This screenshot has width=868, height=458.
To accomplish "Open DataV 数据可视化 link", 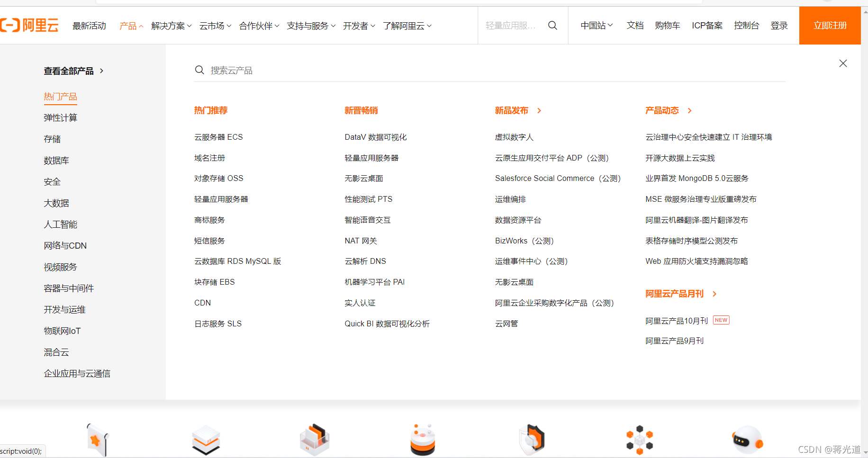I will click(375, 137).
